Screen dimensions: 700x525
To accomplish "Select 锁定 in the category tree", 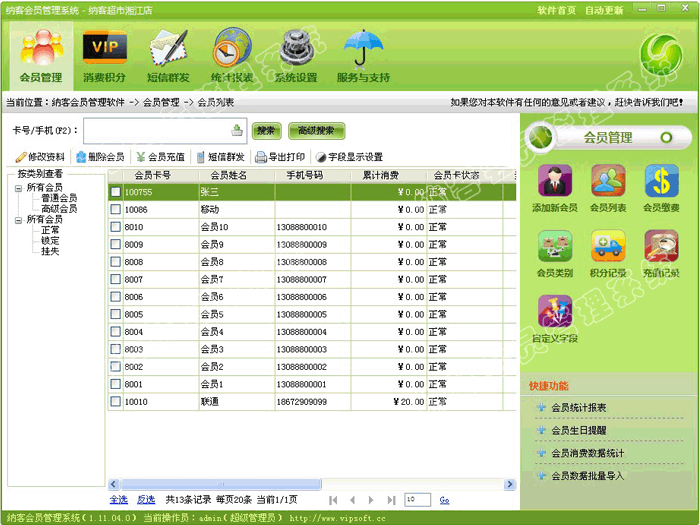I will click(x=50, y=241).
